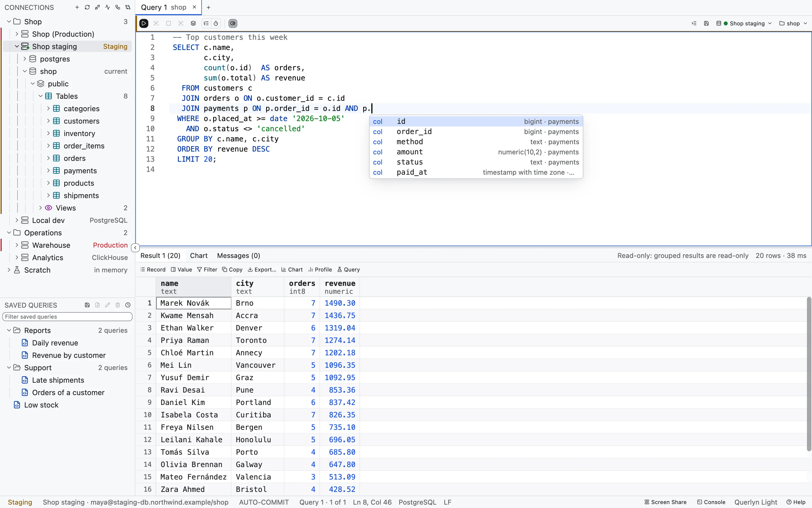Toggle AUTO-COMMIT in the status bar
The width and height of the screenshot is (812, 508).
point(264,502)
